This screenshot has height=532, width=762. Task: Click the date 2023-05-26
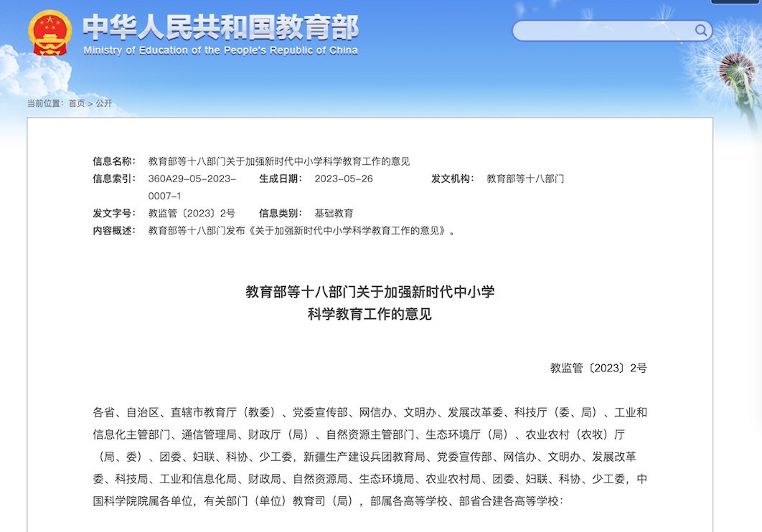[344, 179]
